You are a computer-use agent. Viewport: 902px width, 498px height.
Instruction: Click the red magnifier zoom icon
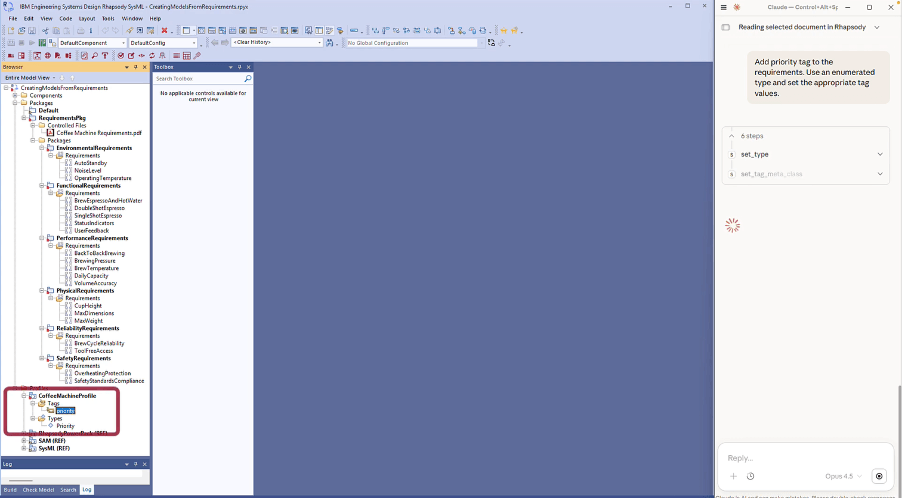(x=95, y=55)
